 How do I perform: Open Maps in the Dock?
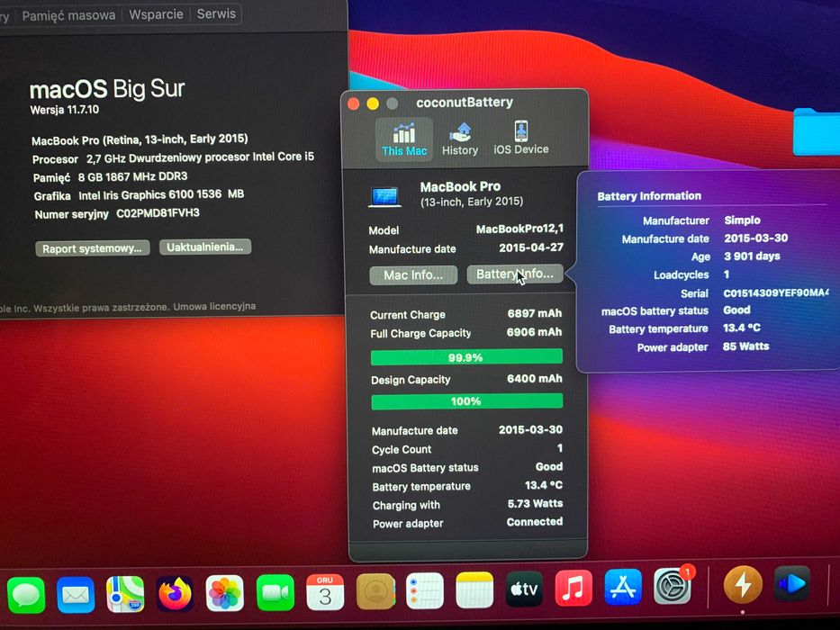125,594
